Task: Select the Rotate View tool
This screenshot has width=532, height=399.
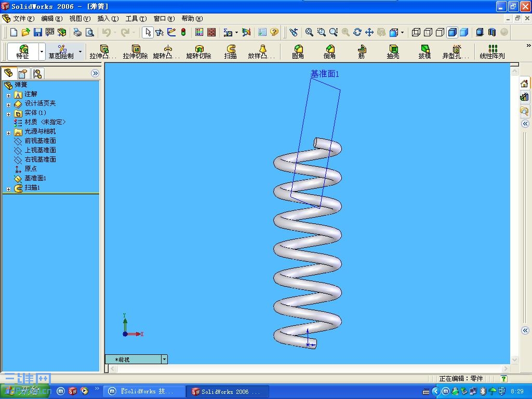Action: pos(357,32)
